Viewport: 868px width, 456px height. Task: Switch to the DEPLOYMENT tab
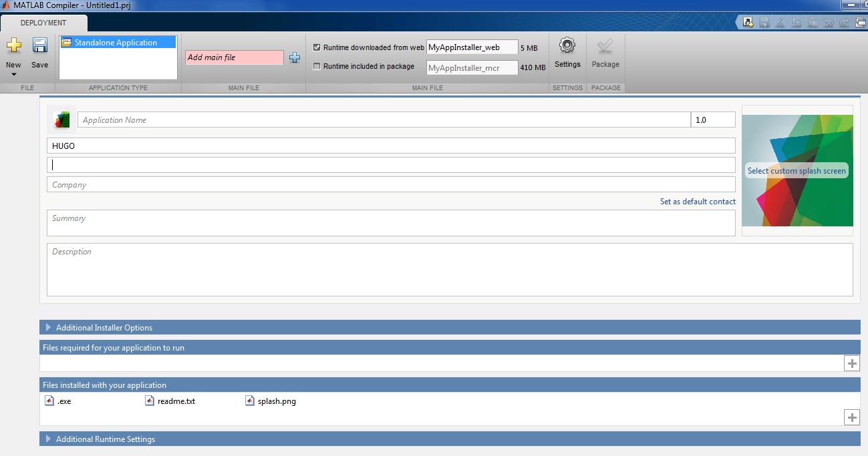43,23
